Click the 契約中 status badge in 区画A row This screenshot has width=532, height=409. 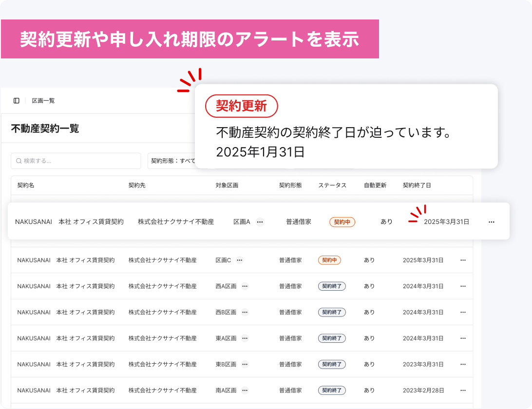pyautogui.click(x=342, y=222)
